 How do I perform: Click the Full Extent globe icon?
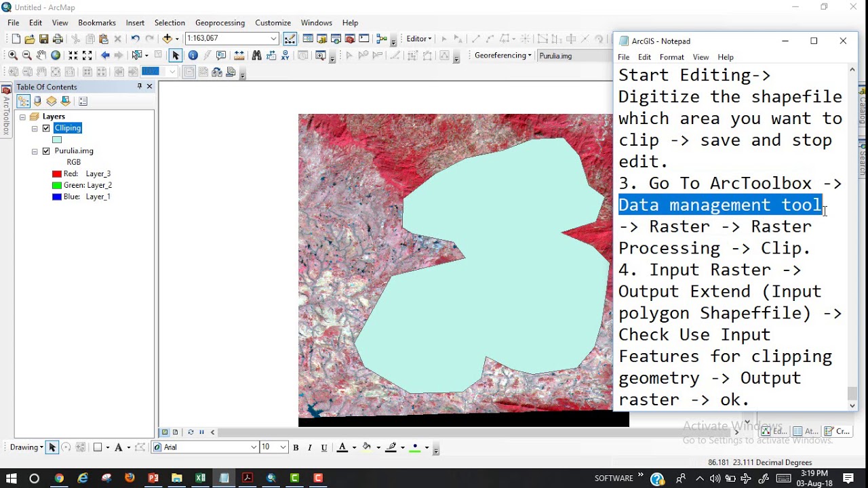pos(56,55)
